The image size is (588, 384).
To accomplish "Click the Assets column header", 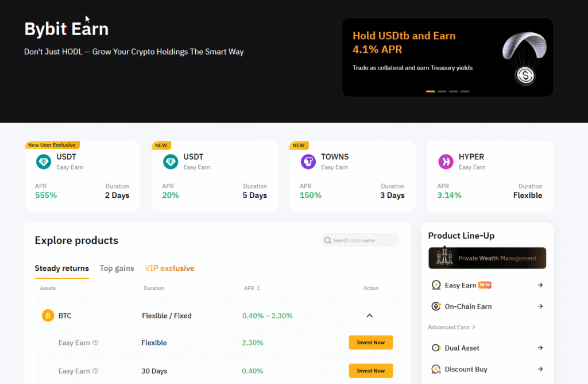I will pos(48,288).
